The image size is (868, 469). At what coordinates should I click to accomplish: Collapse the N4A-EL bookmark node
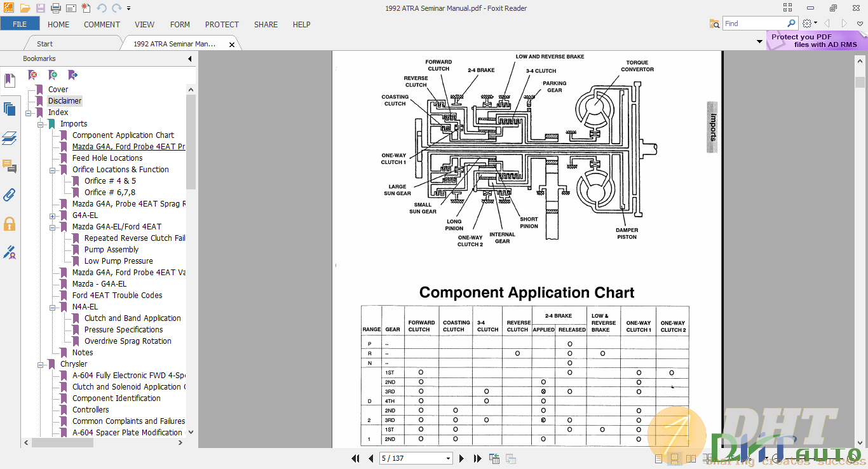coord(53,307)
